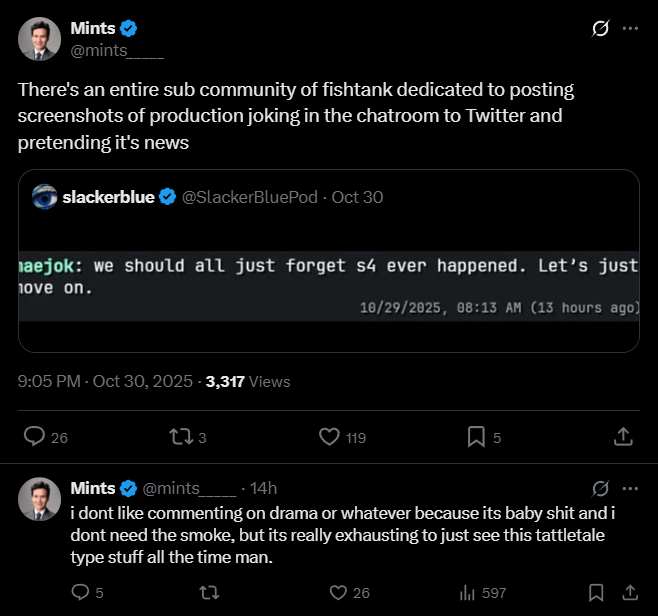Share the main post via share icon
This screenshot has height=616, width=658.
click(622, 437)
